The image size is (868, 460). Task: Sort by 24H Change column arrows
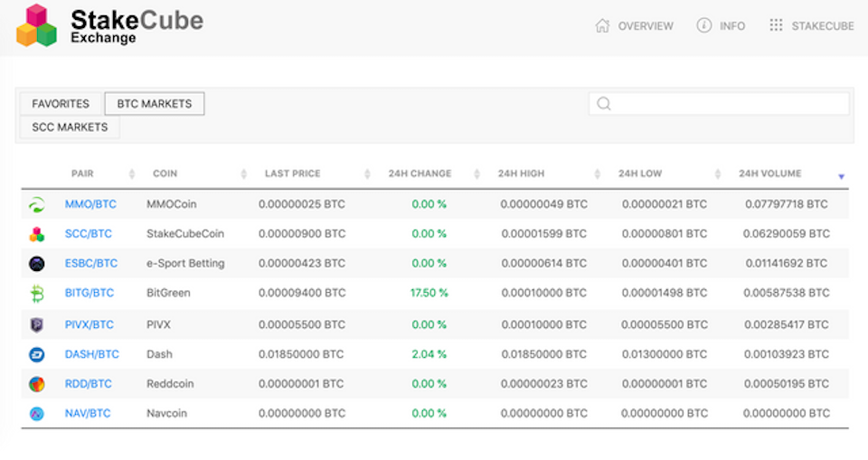[x=476, y=174]
